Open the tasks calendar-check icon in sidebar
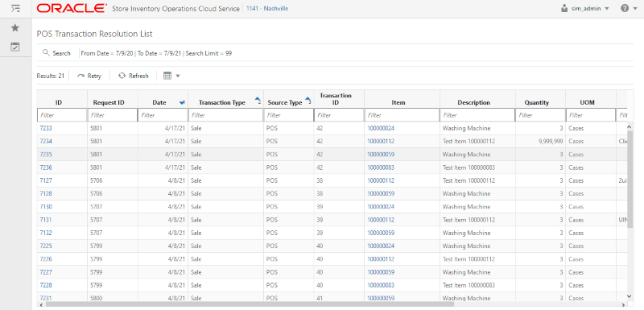 15,47
